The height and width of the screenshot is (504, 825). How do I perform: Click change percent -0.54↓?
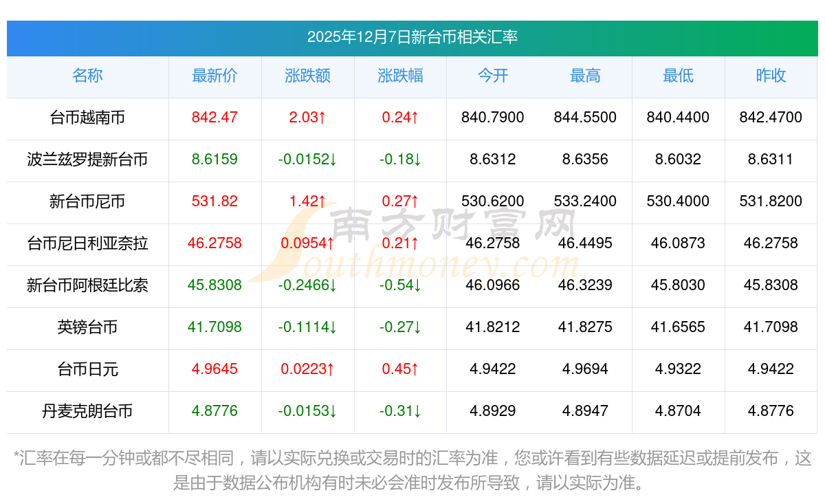(x=400, y=285)
